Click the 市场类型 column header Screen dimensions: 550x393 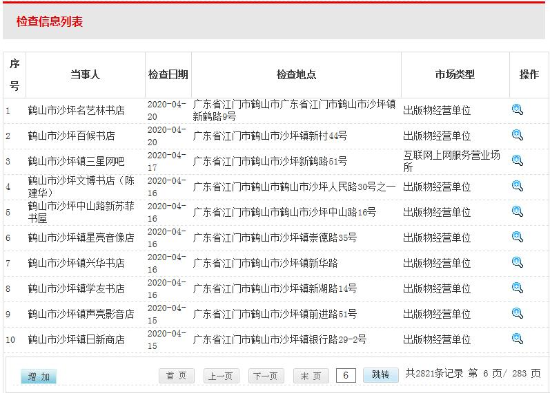pyautogui.click(x=455, y=74)
